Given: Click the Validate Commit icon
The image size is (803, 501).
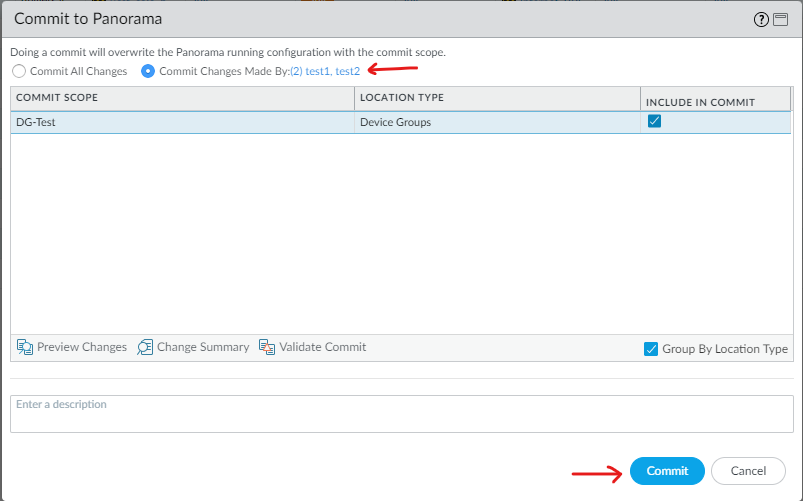Looking at the screenshot, I should 267,347.
